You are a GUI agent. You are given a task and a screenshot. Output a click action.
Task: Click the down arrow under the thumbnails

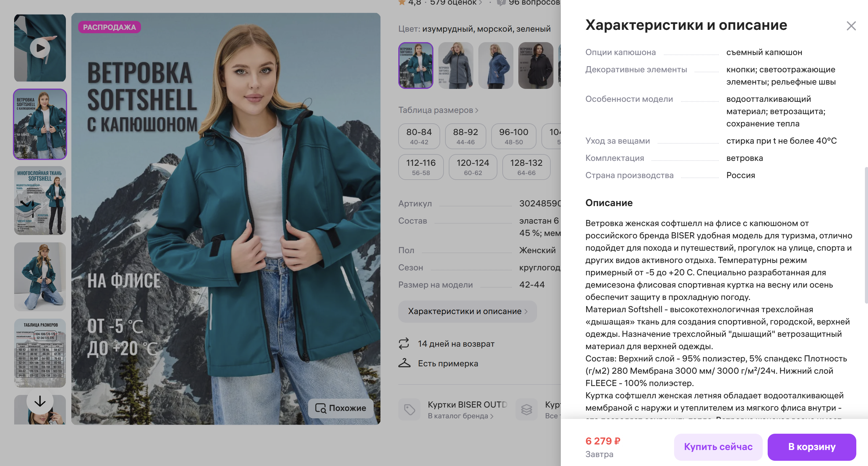point(40,401)
